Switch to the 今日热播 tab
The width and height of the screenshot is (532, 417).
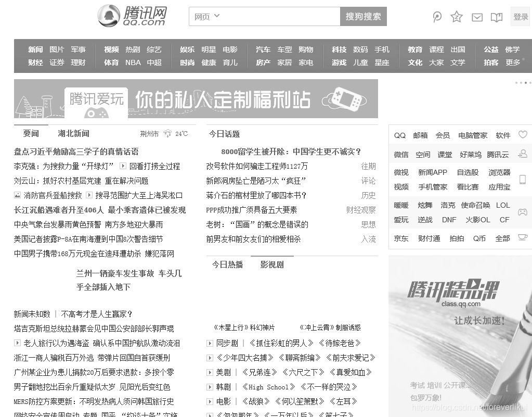coord(227,264)
